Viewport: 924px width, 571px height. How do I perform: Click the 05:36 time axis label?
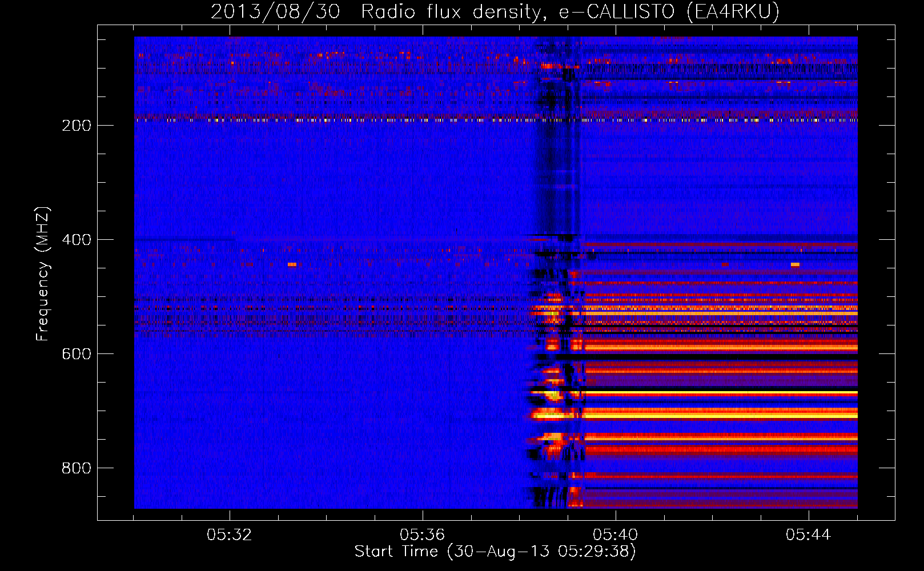[x=423, y=535]
